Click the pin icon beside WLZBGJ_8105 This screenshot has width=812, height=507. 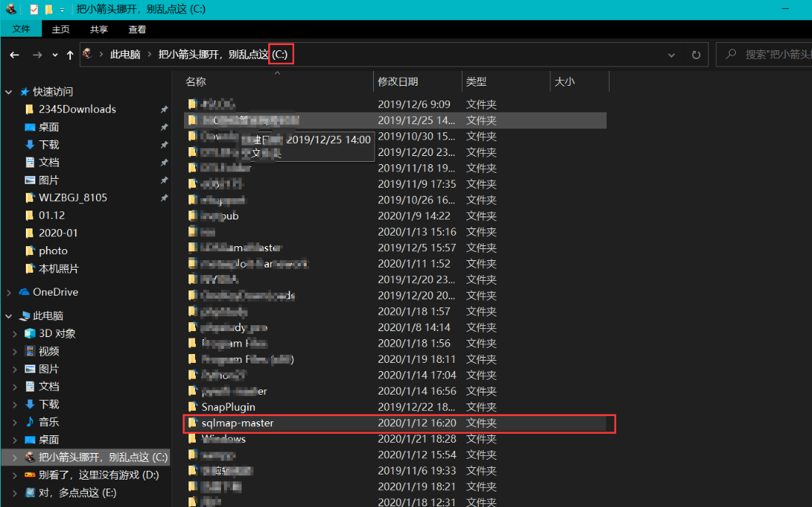[x=164, y=198]
